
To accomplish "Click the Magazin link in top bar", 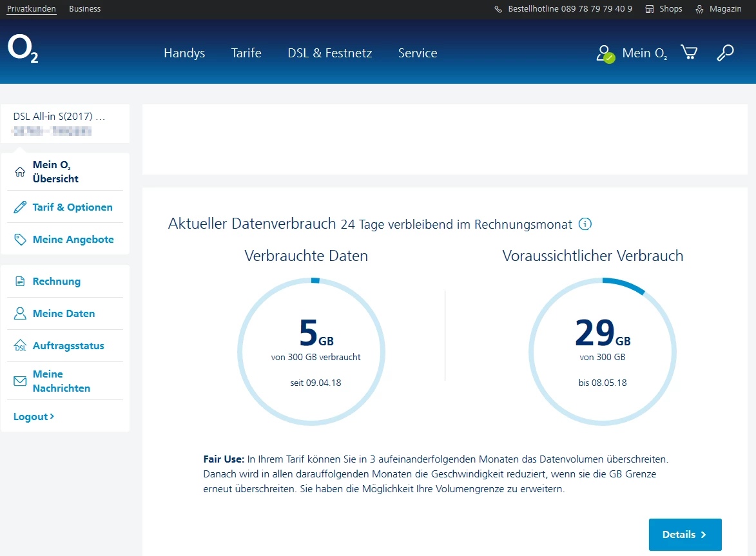I will tap(725, 8).
